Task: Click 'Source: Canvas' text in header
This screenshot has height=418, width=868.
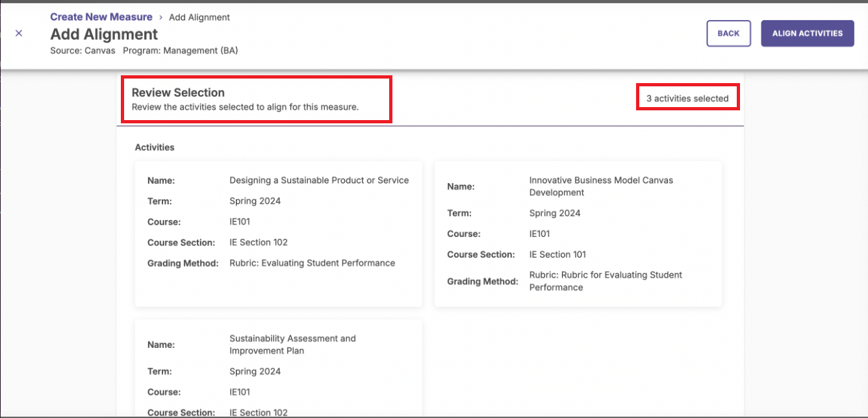Action: [83, 50]
